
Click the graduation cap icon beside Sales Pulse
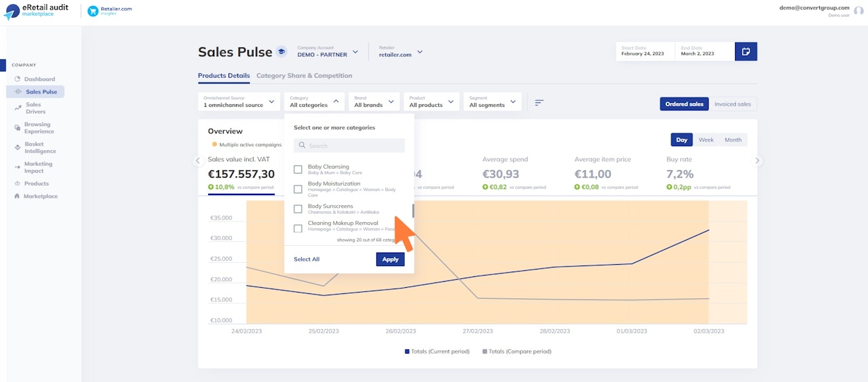[x=281, y=52]
